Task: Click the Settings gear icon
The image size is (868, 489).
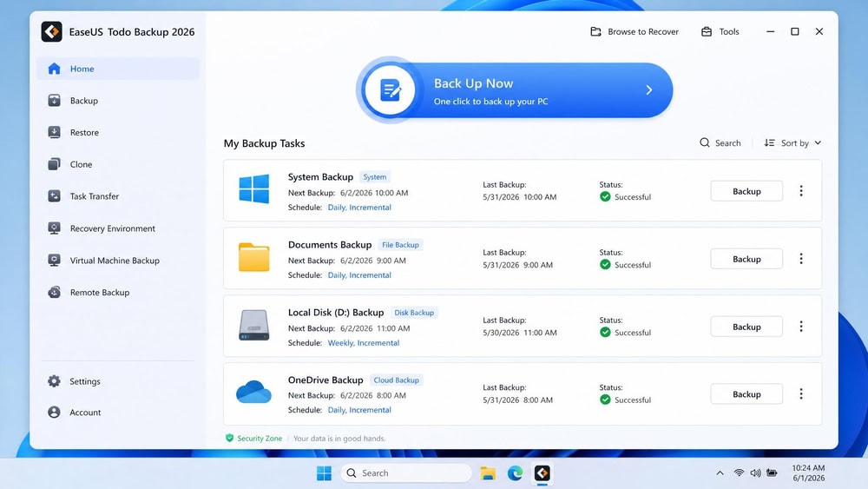Action: (54, 381)
